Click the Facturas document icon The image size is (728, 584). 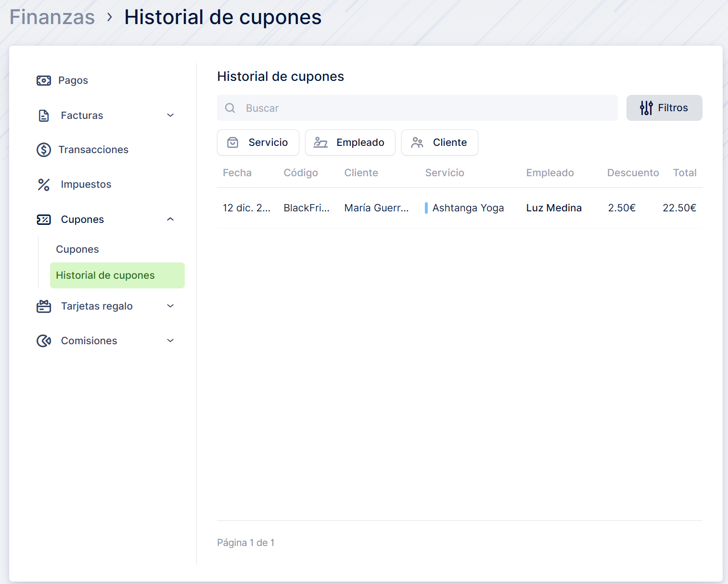coord(44,116)
